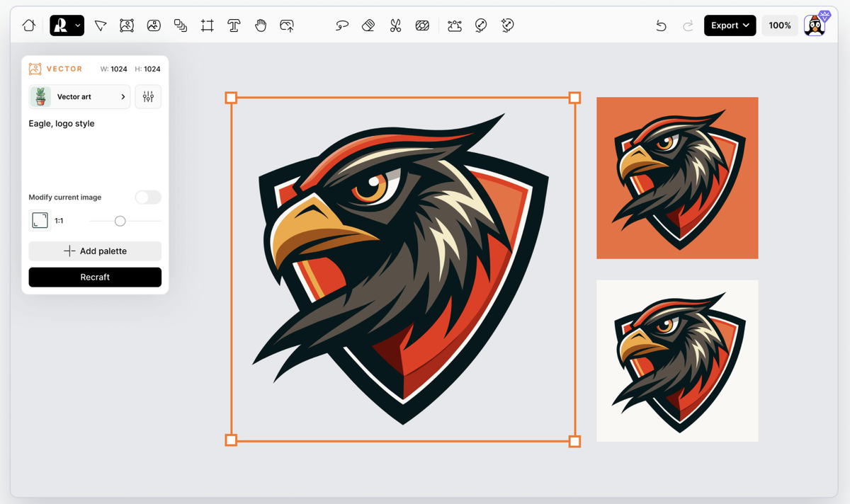The image size is (850, 504).
Task: Open the Recraft logo dropdown menu
Action: coord(67,25)
